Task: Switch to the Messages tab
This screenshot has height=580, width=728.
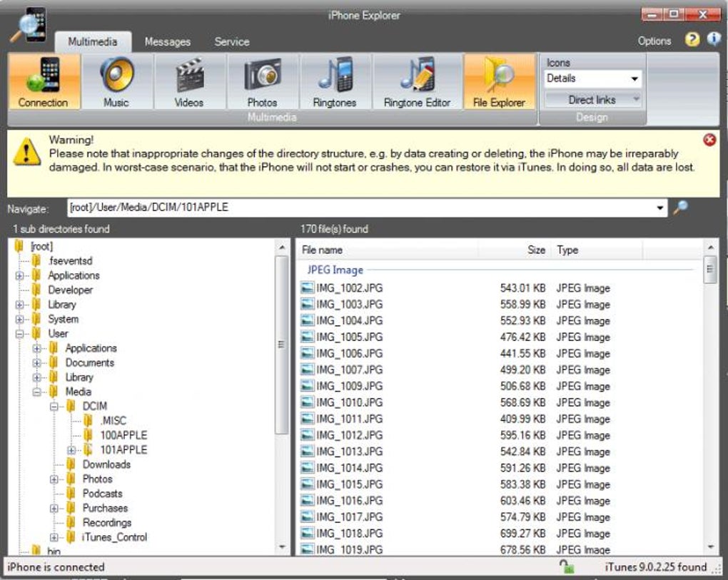Action: (168, 42)
